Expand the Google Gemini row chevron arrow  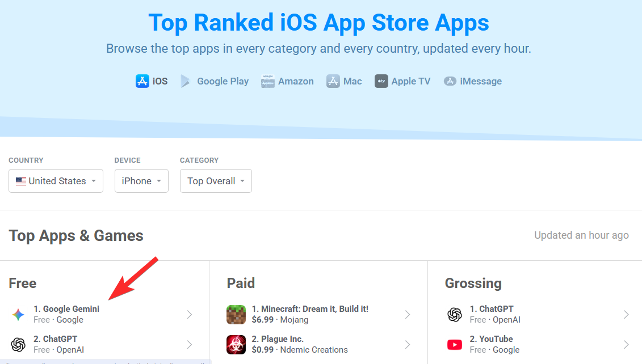tap(190, 315)
